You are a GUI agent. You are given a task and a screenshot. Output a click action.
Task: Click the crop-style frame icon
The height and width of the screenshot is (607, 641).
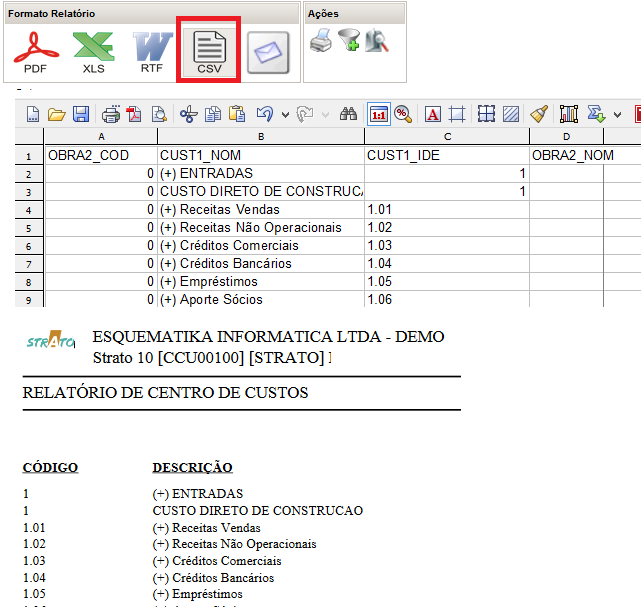[x=457, y=114]
